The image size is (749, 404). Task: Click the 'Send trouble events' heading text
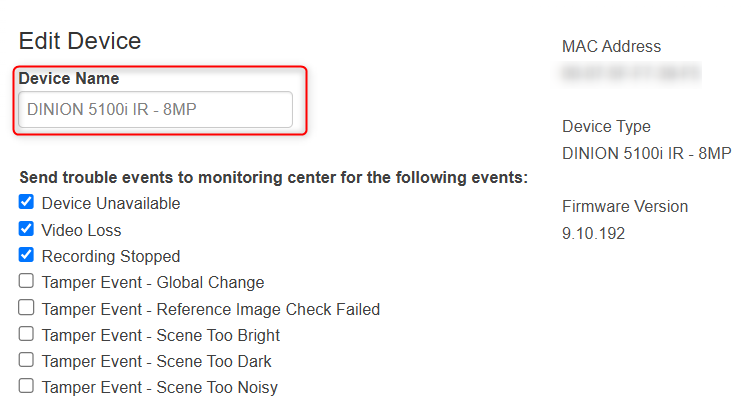point(273,178)
